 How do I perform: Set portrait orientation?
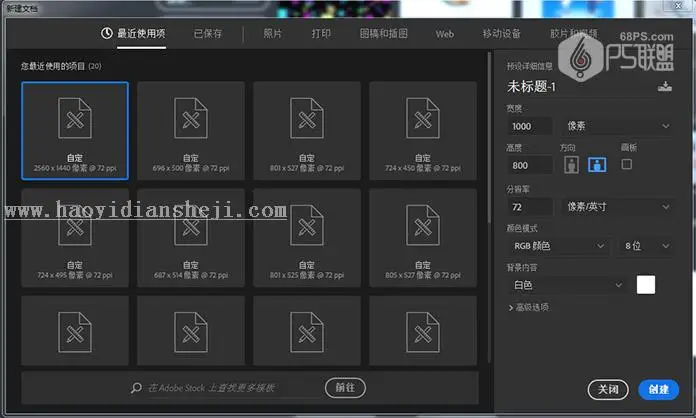571,165
